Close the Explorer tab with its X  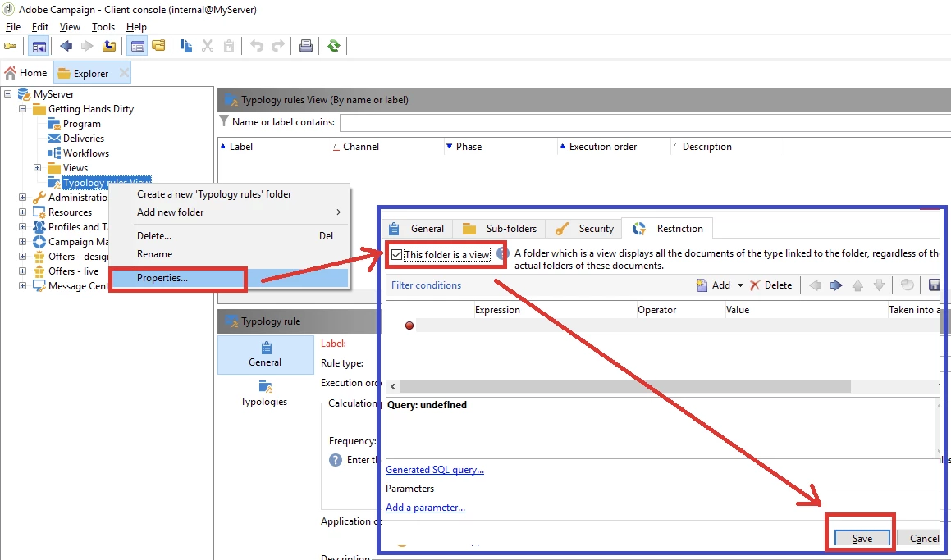point(124,73)
